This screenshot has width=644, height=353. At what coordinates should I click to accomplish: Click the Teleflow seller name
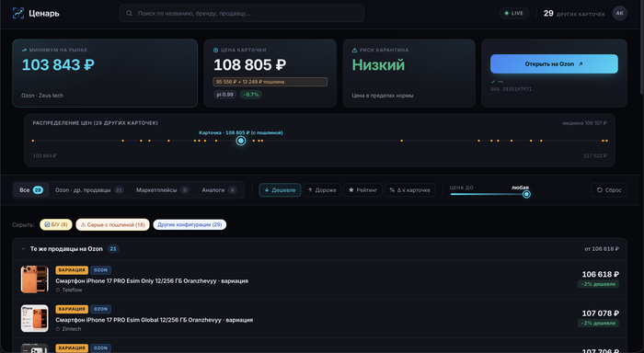pyautogui.click(x=72, y=290)
